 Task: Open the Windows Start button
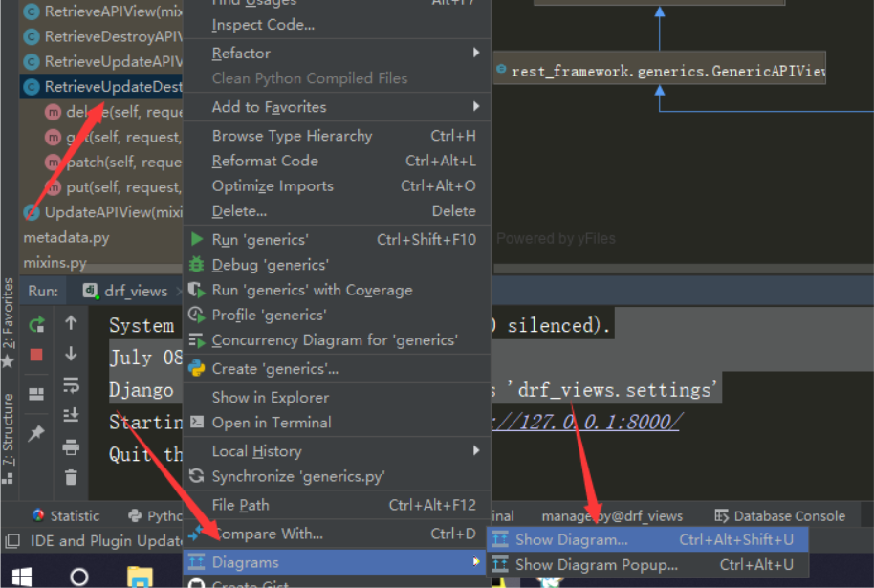click(22, 577)
